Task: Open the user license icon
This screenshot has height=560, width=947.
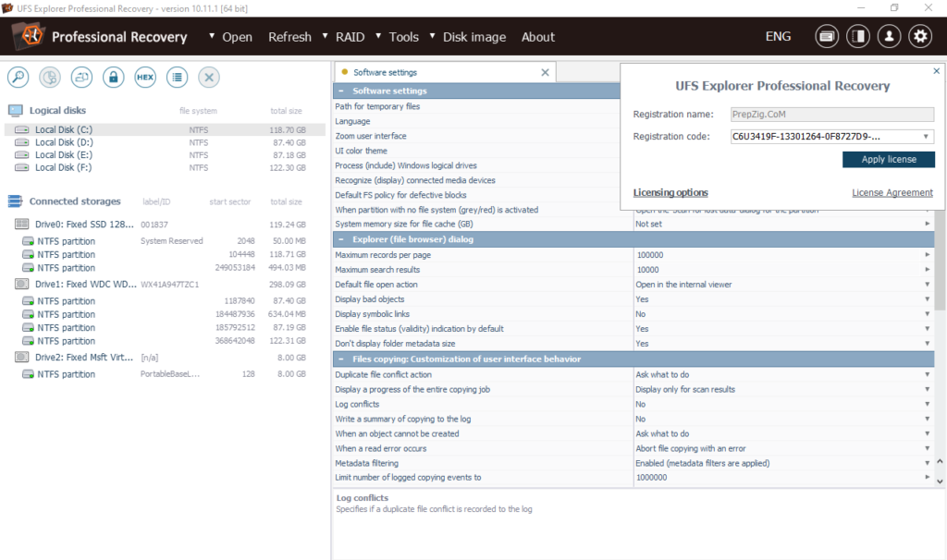Action: (889, 36)
